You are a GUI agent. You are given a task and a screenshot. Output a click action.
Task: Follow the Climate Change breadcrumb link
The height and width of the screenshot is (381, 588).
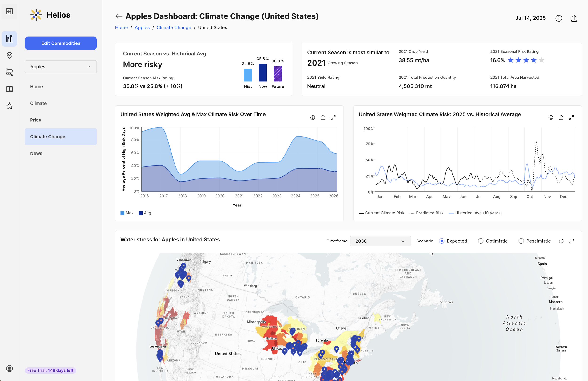click(x=174, y=28)
